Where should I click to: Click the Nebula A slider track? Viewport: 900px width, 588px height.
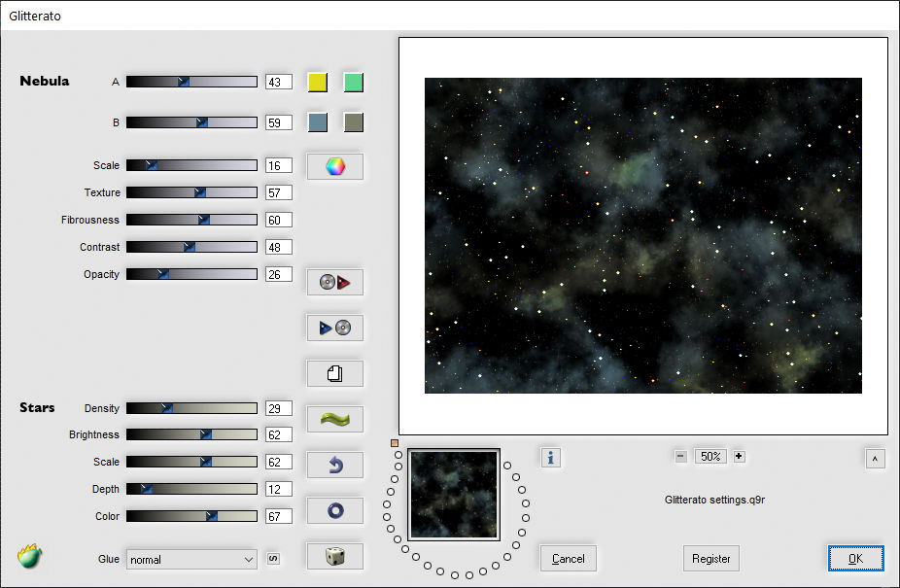[191, 82]
